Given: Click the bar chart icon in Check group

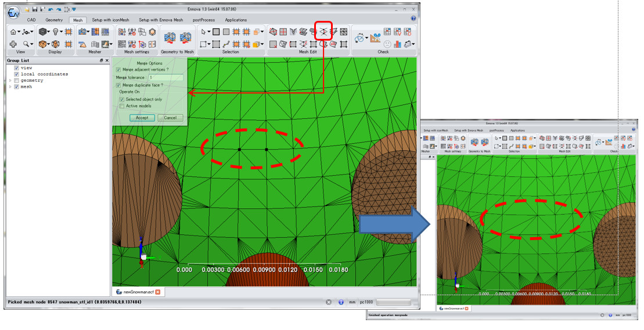Looking at the screenshot, I should tap(398, 43).
